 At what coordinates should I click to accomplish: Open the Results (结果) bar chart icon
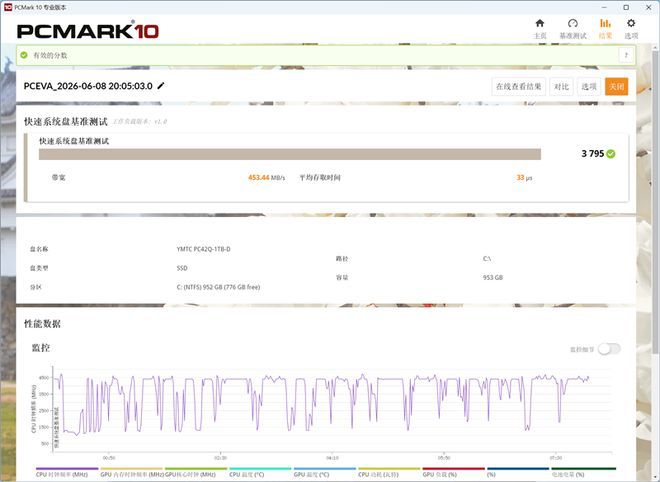click(605, 29)
